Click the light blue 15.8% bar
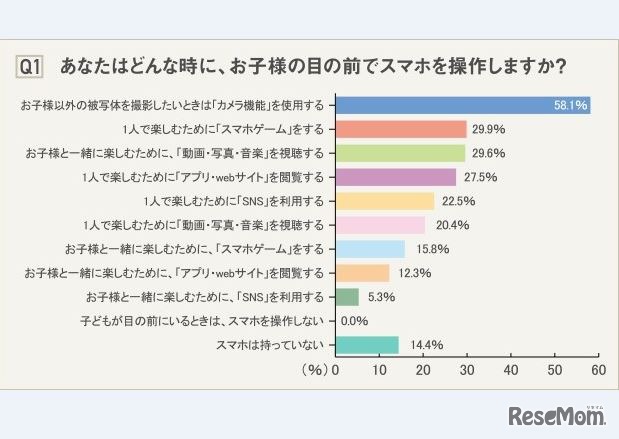This screenshot has height=439, width=619. [370, 249]
